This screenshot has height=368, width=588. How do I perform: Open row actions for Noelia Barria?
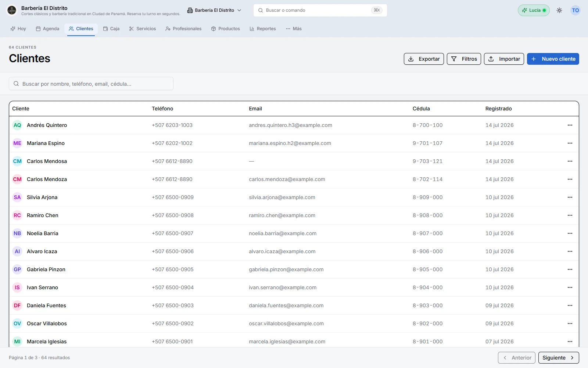(570, 233)
